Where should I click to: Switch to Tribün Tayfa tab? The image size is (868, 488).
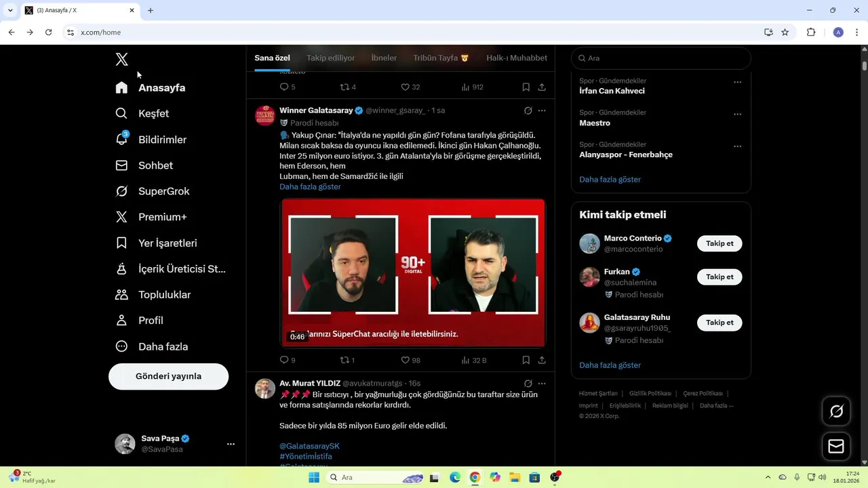click(441, 58)
